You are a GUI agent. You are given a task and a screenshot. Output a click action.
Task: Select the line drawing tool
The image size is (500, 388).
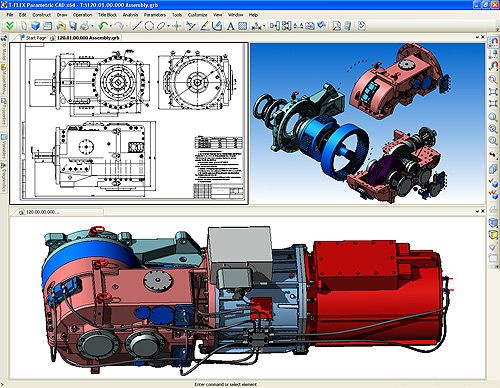[137, 26]
